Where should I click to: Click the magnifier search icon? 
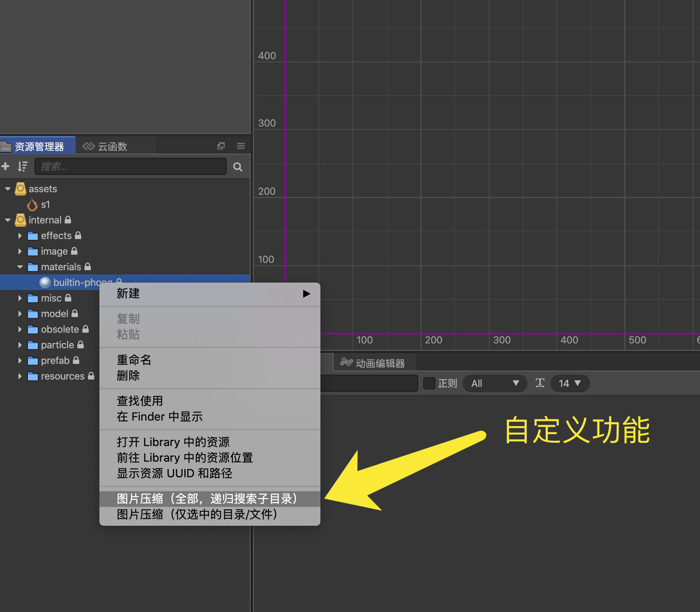tap(238, 167)
